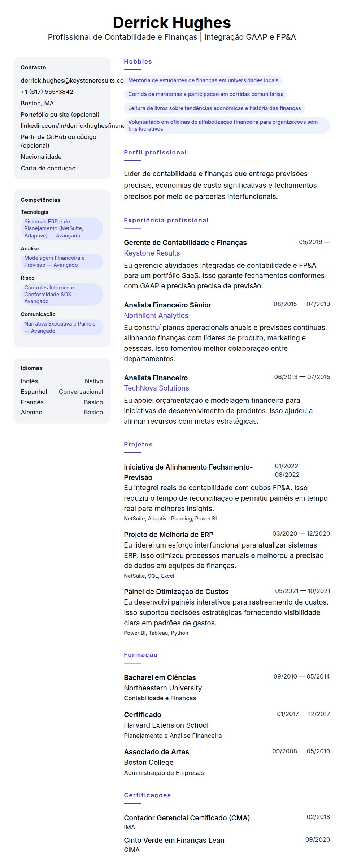Image resolution: width=344 pixels, height=868 pixels.
Task: Click the 'Modelagem Financeira e Previsão' skill tag
Action: click(x=62, y=261)
